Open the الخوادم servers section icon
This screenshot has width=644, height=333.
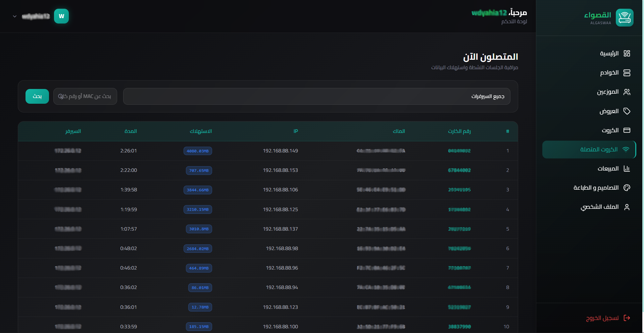627,73
